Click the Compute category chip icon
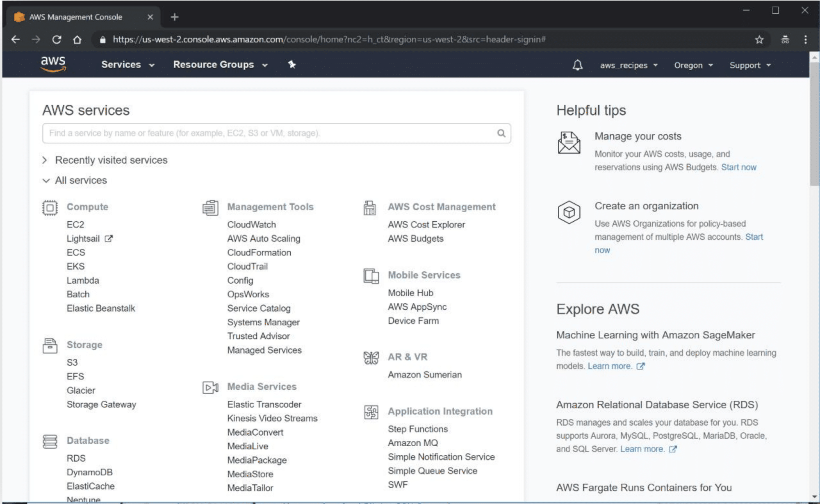The width and height of the screenshot is (820, 504). (50, 208)
